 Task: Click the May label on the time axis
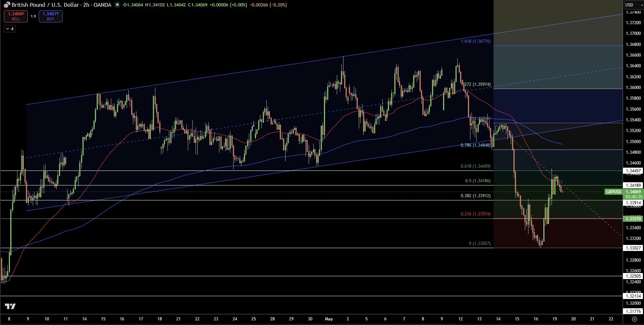(x=329, y=319)
